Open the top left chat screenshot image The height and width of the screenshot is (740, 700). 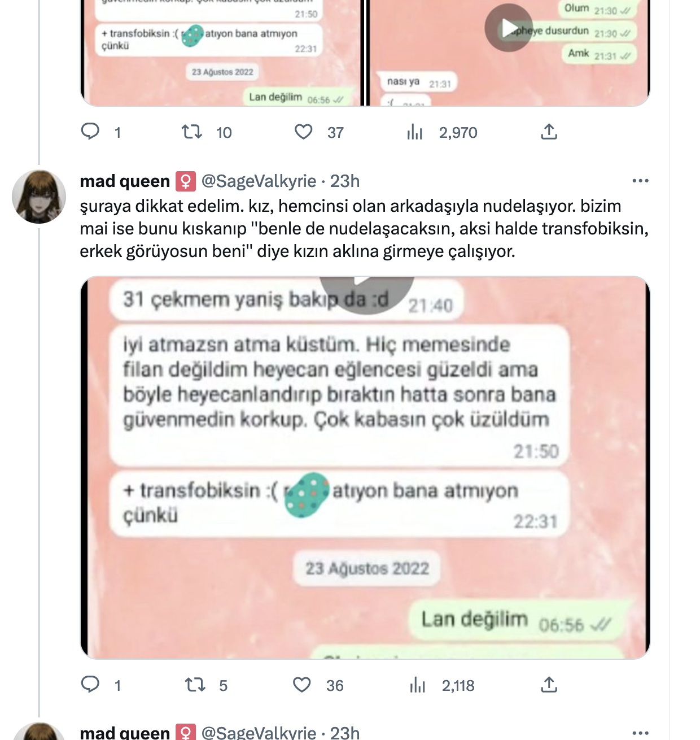[222, 53]
